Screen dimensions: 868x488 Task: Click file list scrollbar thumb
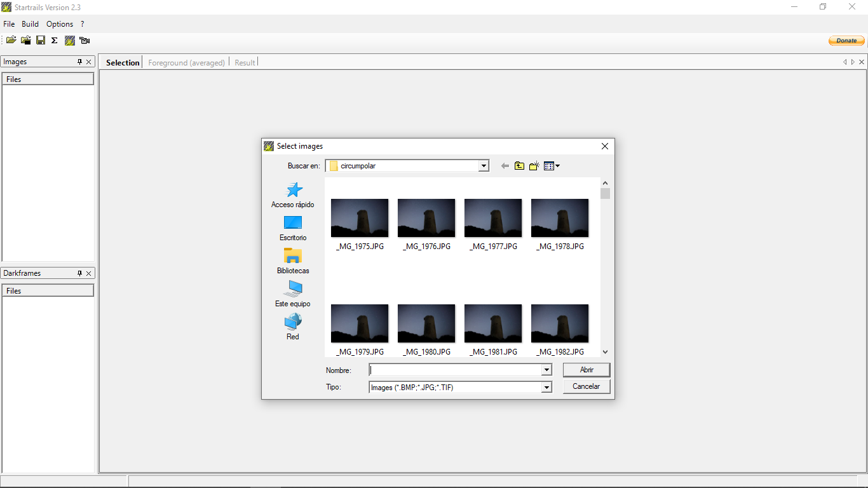(605, 194)
